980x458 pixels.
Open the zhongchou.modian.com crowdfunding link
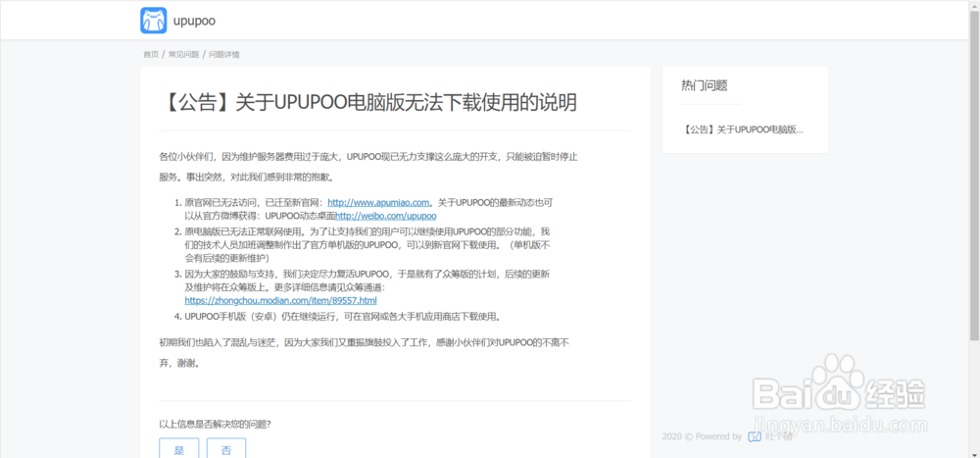pyautogui.click(x=280, y=300)
